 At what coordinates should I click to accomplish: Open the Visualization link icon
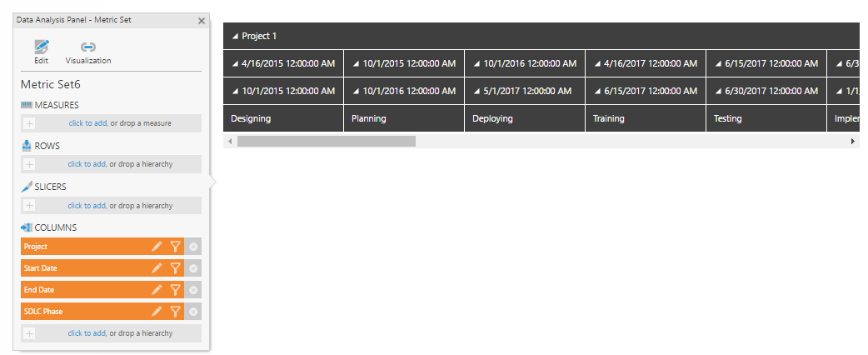point(87,47)
